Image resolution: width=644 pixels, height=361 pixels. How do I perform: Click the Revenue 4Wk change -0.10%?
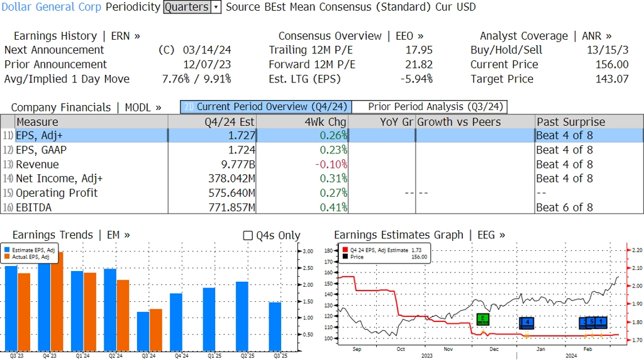(331, 164)
